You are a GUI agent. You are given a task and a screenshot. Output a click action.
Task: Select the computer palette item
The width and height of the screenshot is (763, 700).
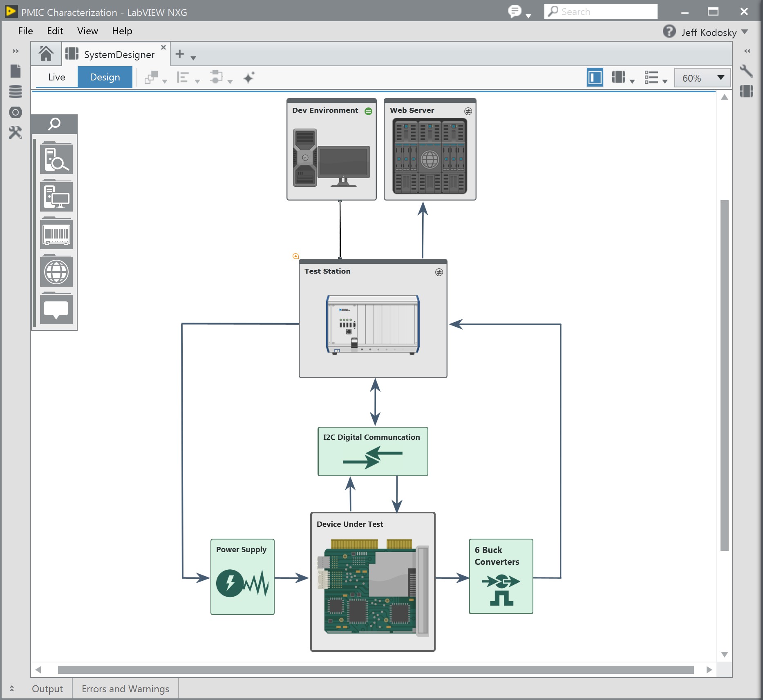coord(56,196)
